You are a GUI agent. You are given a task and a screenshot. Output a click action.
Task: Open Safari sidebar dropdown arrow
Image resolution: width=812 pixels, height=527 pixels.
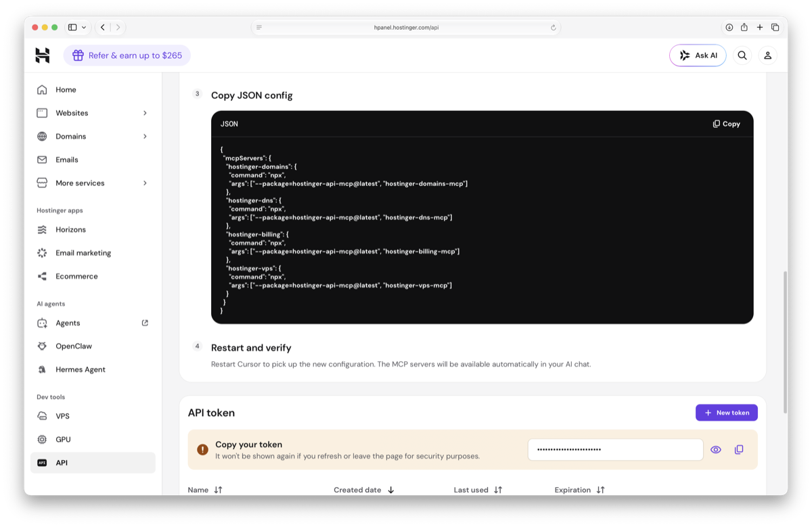(84, 27)
